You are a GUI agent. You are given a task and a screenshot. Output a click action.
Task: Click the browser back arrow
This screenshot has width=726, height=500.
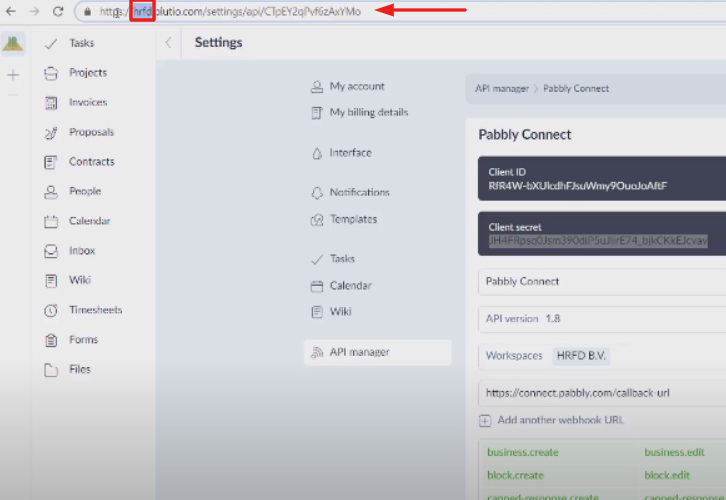point(10,11)
